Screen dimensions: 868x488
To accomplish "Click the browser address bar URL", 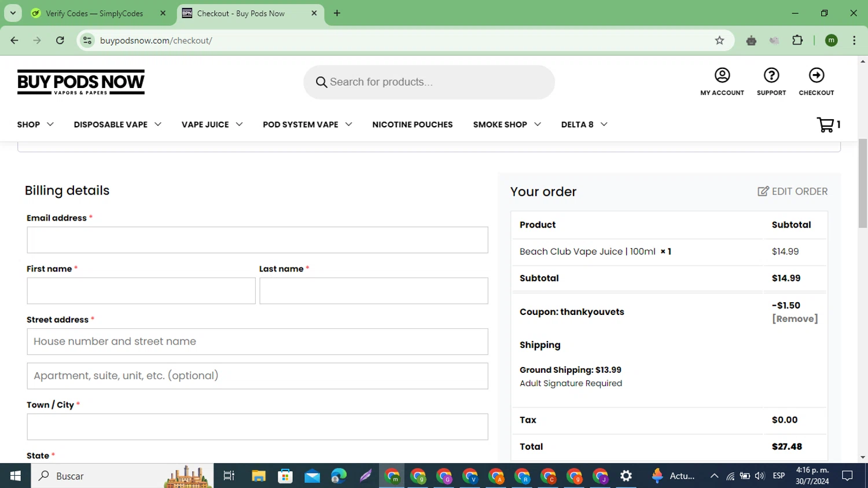I will [x=156, y=41].
